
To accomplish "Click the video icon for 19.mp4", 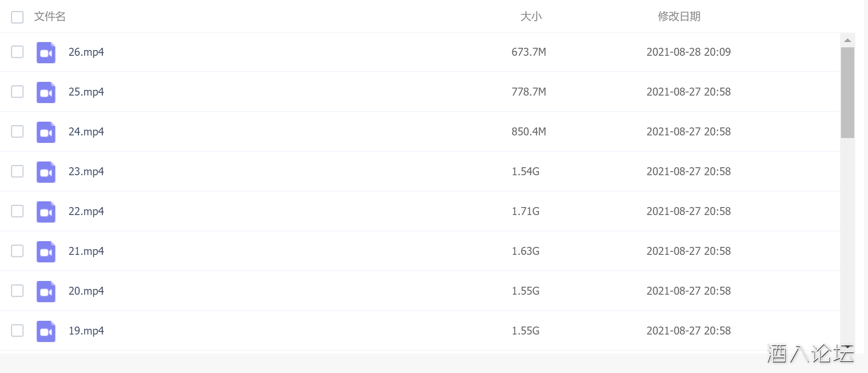I will coord(46,331).
